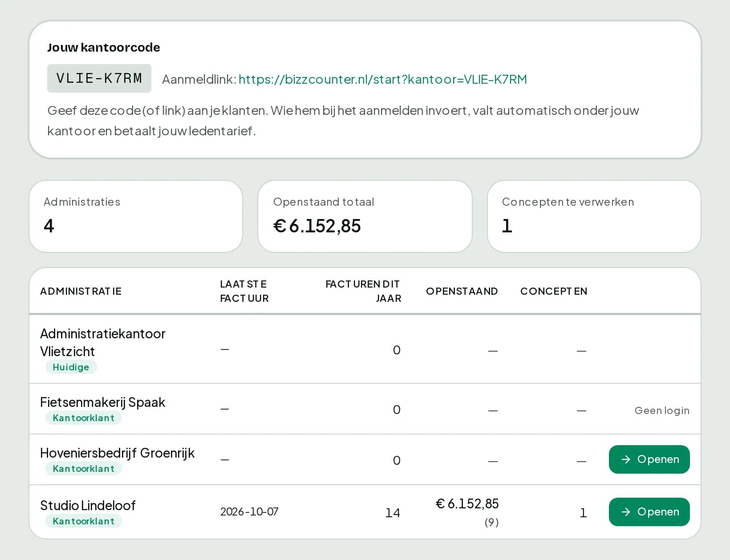Click the € 6.152,85 amount in Studio Lindeloof row
Screen dimensions: 730x560
click(x=467, y=504)
